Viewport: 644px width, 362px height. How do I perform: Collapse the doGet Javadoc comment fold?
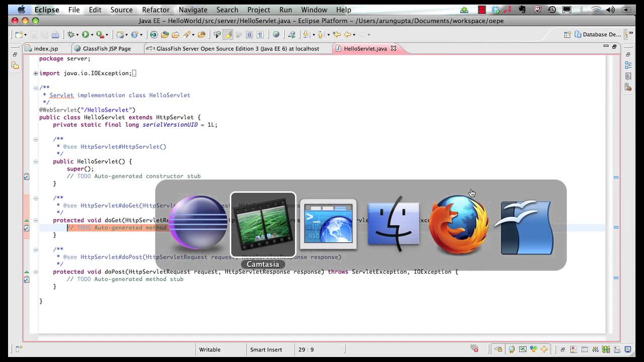[x=36, y=198]
